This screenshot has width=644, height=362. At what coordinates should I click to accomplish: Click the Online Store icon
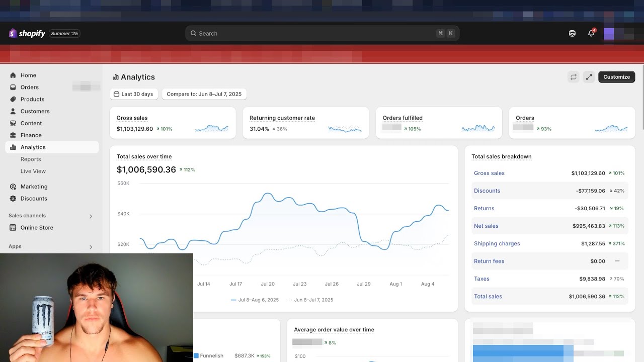coord(13,228)
